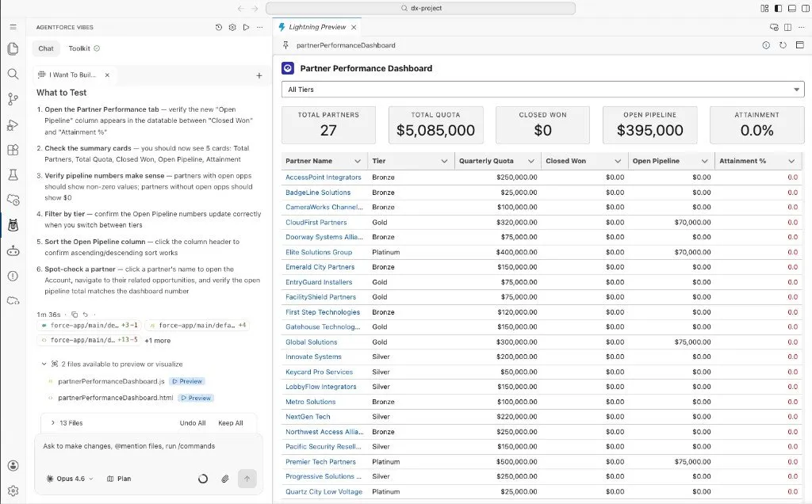Image resolution: width=812 pixels, height=504 pixels.
Task: Toggle the hamburger menu icon
Action: click(13, 27)
